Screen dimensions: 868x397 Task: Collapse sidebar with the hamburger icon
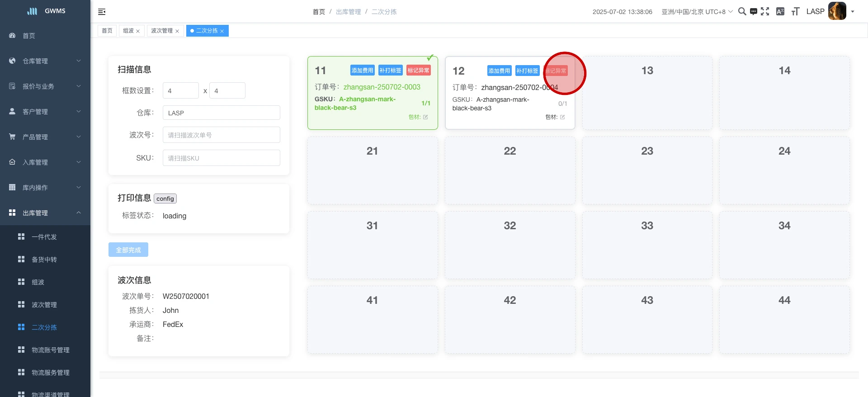click(102, 12)
